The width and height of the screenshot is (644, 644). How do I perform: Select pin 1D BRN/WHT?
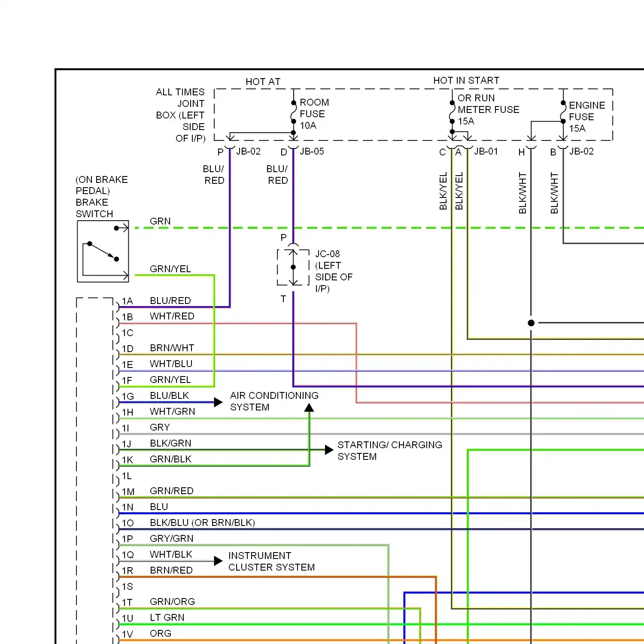[x=158, y=348]
